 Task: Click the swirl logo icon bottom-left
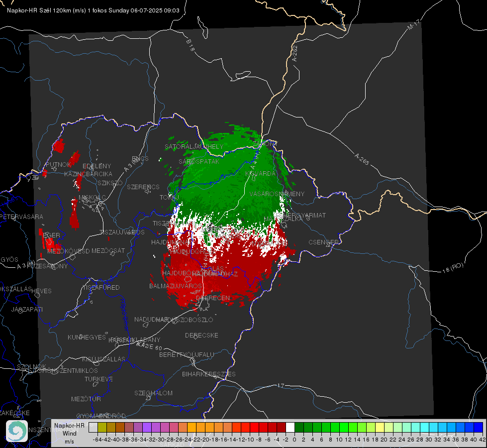17,431
